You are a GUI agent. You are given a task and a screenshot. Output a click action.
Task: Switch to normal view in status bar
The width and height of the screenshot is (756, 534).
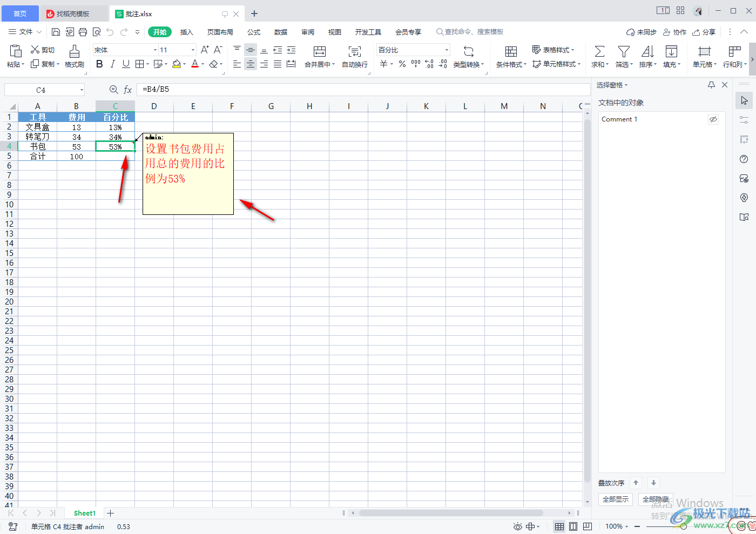(x=559, y=526)
